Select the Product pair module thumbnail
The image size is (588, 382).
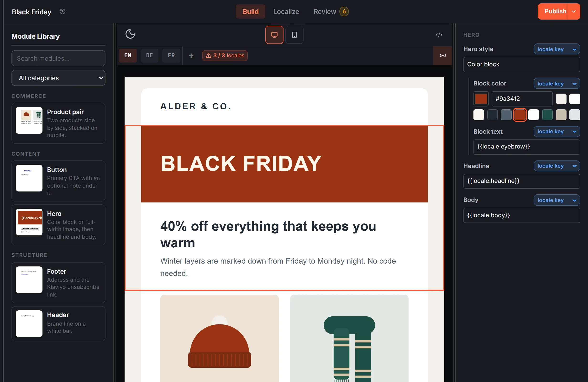(29, 120)
